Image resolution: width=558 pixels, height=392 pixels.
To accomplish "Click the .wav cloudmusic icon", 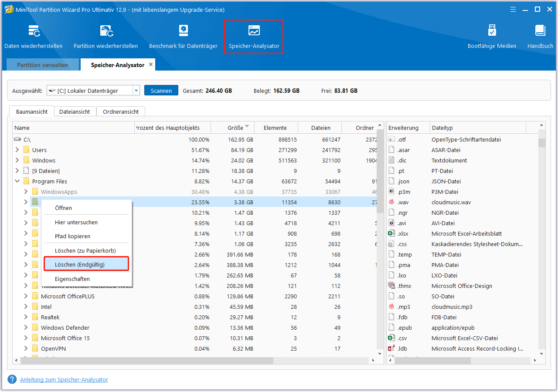I will pyautogui.click(x=391, y=202).
